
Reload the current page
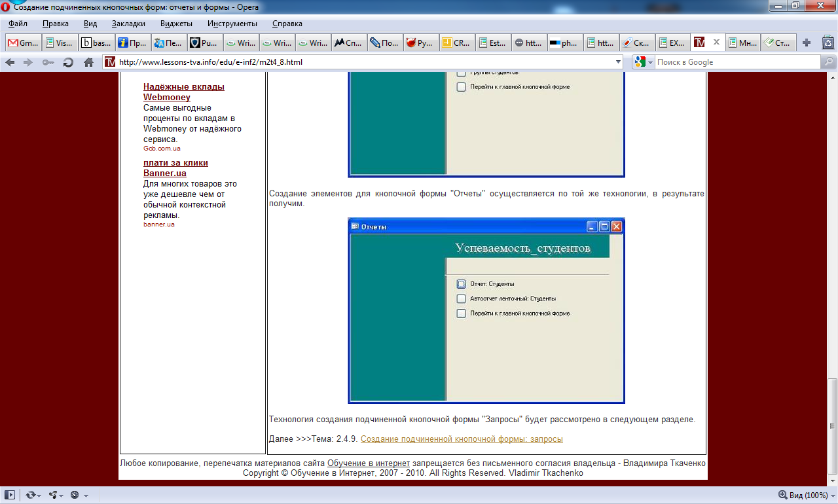click(68, 62)
